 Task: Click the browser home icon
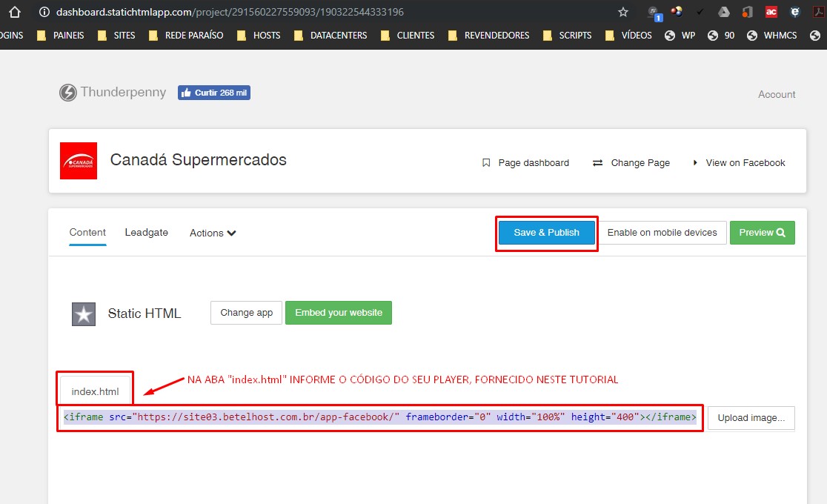pos(13,12)
